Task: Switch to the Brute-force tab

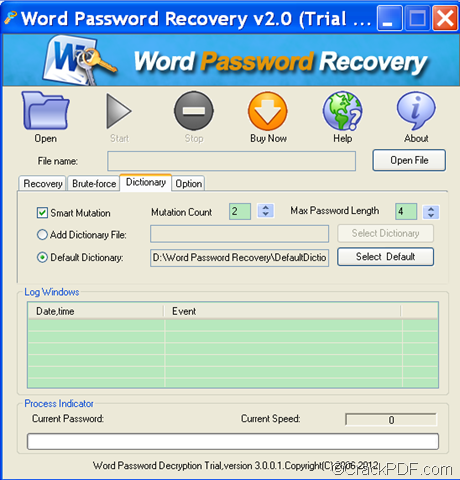Action: pyautogui.click(x=94, y=183)
